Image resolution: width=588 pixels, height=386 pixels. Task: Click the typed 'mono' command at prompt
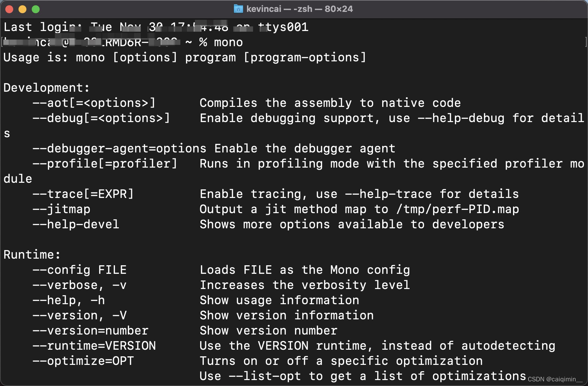pyautogui.click(x=228, y=43)
